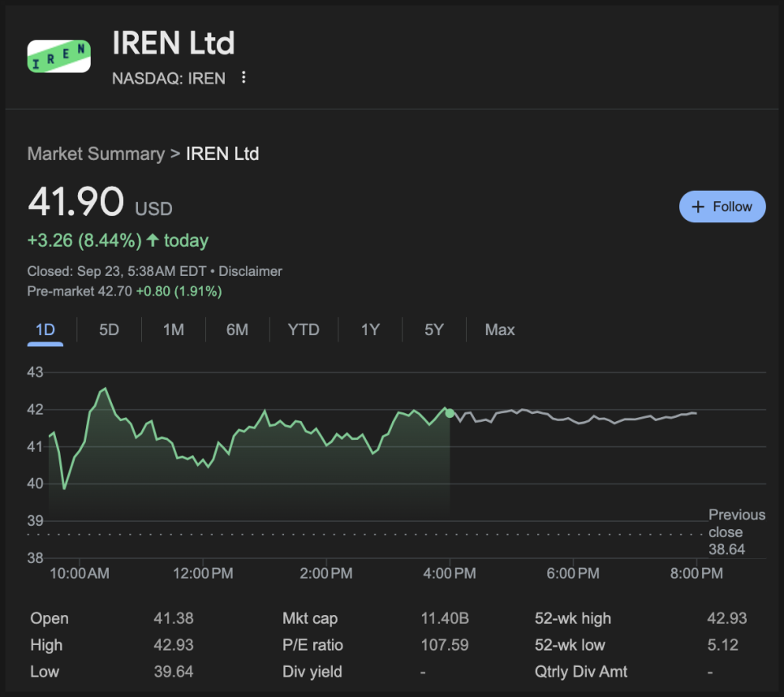Click the Previous close 38.64 label

point(736,532)
